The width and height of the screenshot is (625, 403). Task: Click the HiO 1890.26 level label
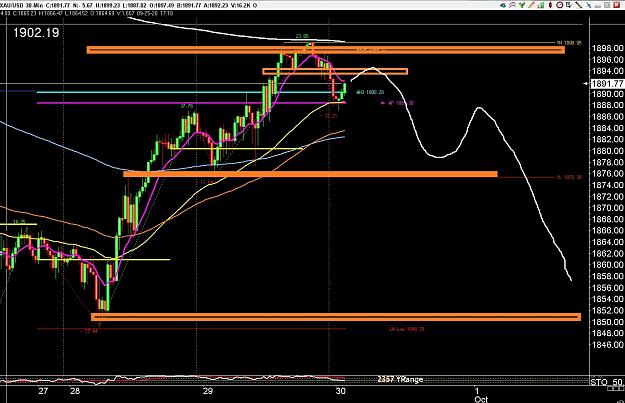coord(370,92)
